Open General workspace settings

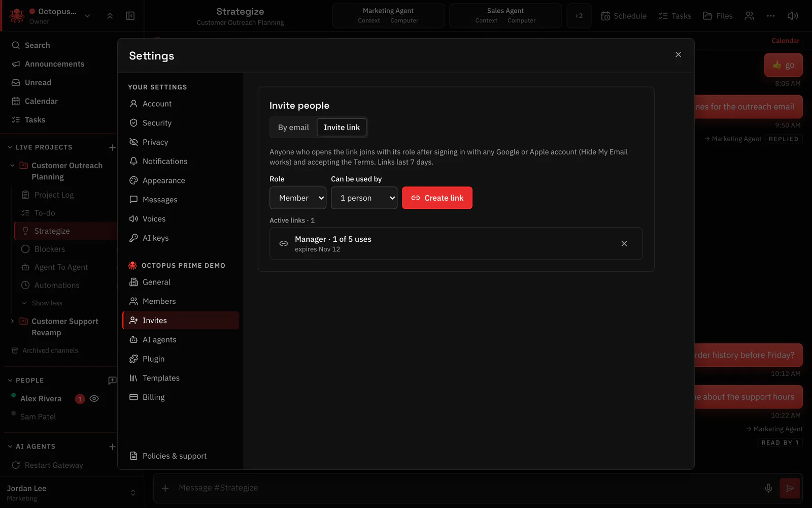[x=181, y=282]
